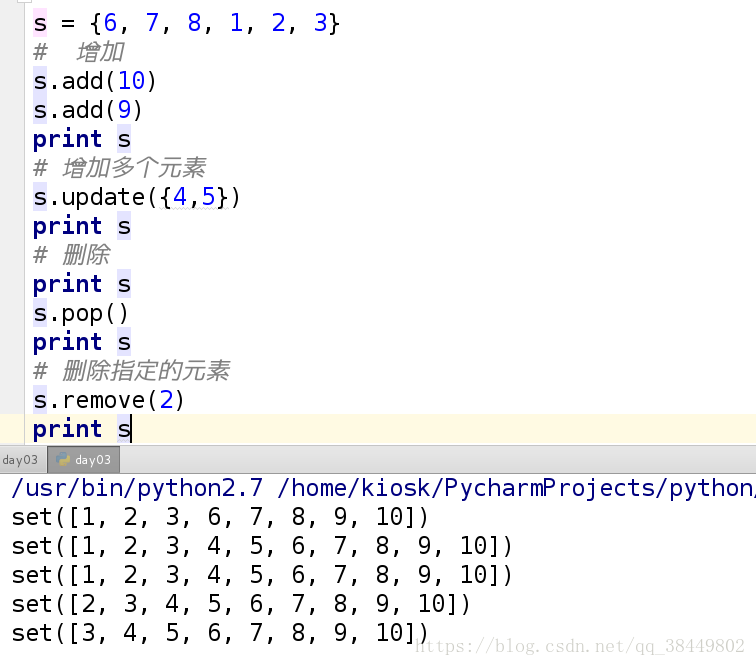Click output line set([2, 3, 4, 5, 6, 7, 8, 9, 10])
756x666 pixels.
coord(241,604)
